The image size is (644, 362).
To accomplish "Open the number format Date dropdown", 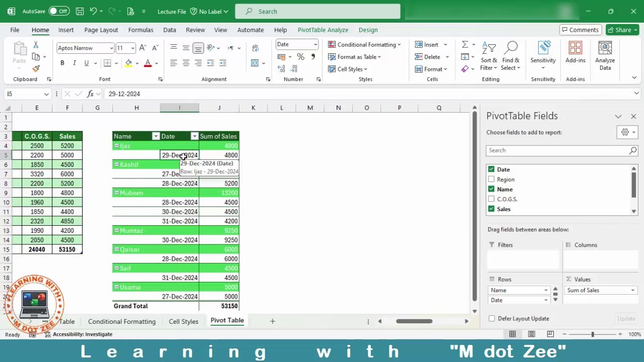I will tap(315, 44).
